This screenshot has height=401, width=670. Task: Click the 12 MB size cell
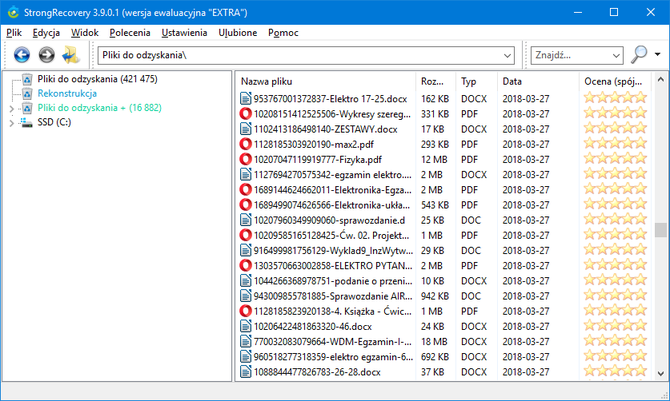pyautogui.click(x=434, y=159)
